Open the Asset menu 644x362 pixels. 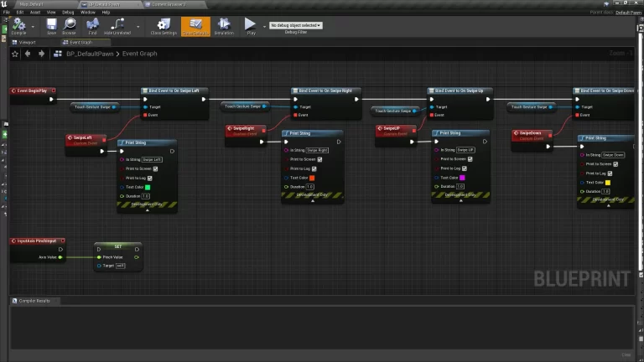(x=35, y=13)
